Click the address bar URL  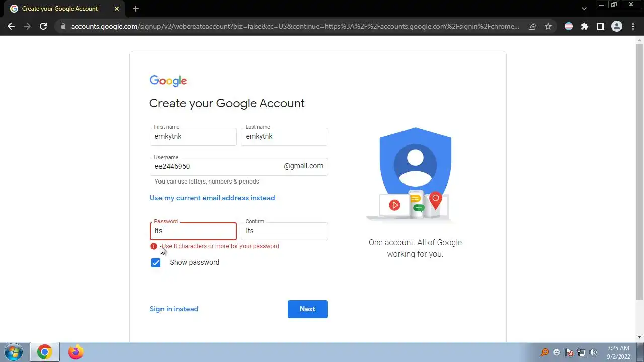295,26
